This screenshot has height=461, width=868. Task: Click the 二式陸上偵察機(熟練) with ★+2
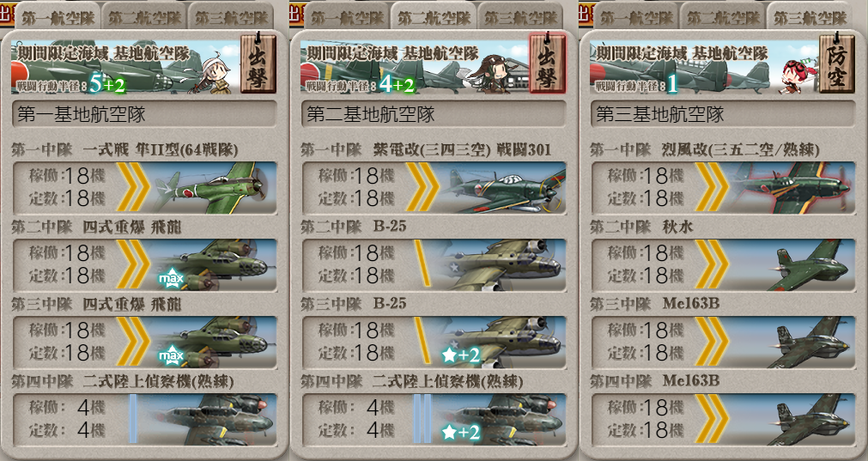pyautogui.click(x=434, y=420)
